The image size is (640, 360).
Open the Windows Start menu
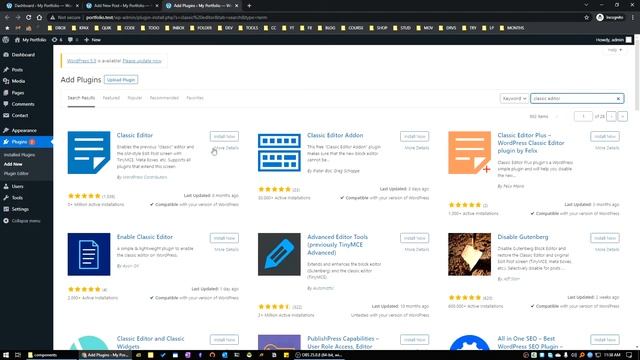point(6,355)
